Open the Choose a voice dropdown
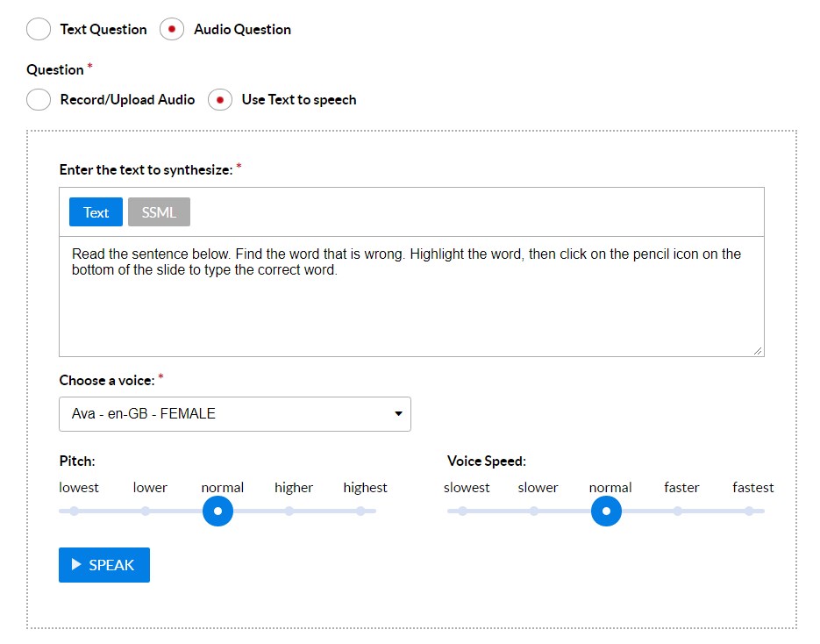Viewport: 820px width, 644px height. click(234, 414)
